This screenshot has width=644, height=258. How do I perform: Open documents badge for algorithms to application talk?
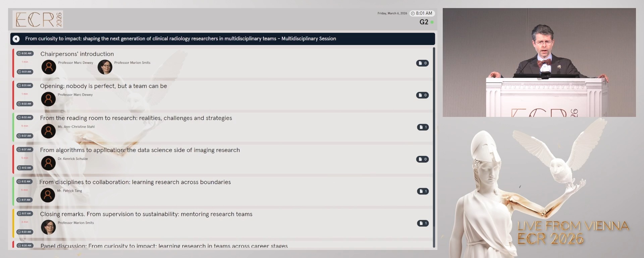pyautogui.click(x=422, y=159)
